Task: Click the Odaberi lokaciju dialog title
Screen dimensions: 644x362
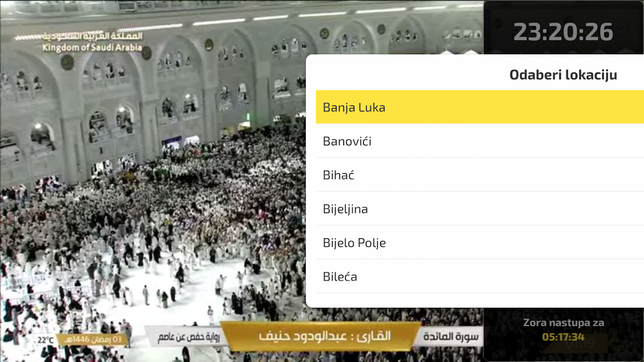Action: [563, 75]
